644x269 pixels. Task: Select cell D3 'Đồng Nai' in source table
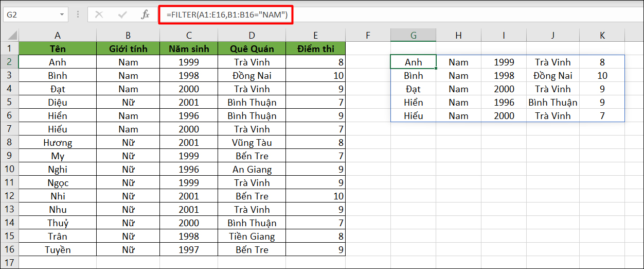pos(252,75)
